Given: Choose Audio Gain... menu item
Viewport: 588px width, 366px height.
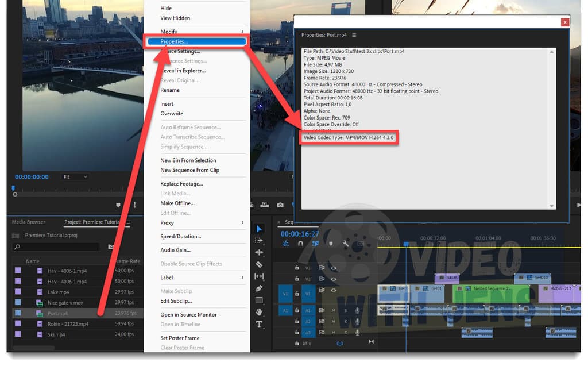Looking at the screenshot, I should (x=176, y=251).
